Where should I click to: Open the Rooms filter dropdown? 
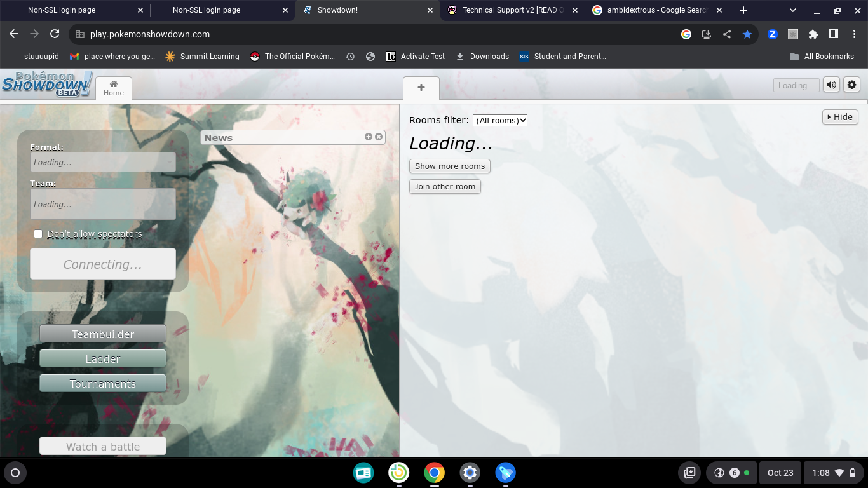coord(500,120)
